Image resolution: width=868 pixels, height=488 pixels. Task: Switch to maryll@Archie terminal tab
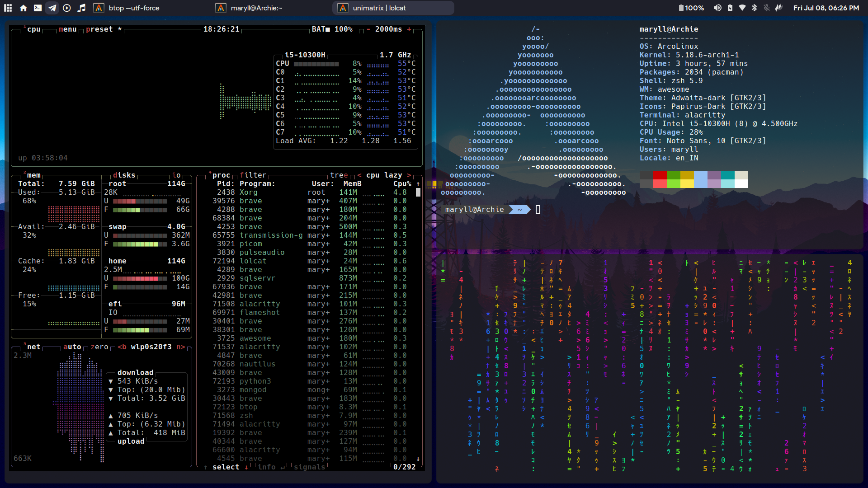(x=256, y=8)
